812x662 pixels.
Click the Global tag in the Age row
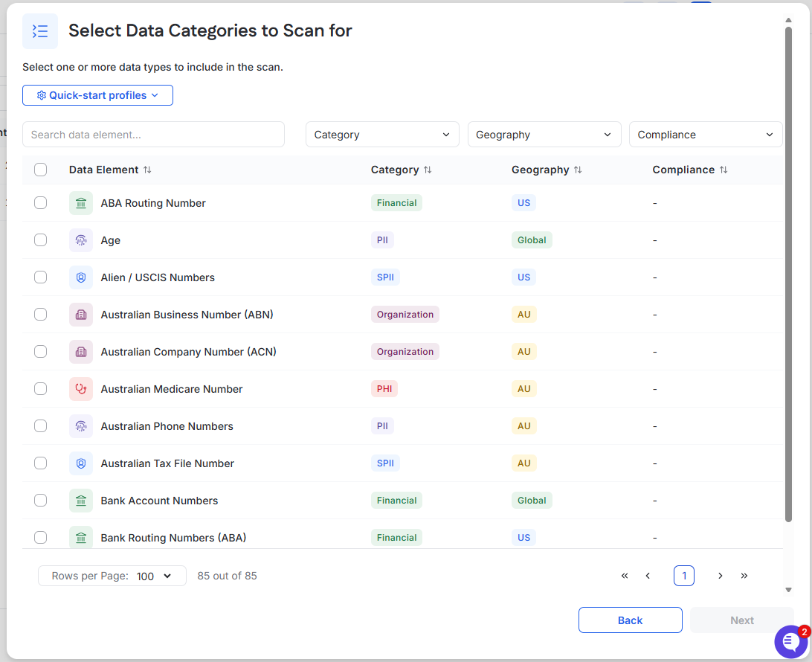(x=532, y=240)
